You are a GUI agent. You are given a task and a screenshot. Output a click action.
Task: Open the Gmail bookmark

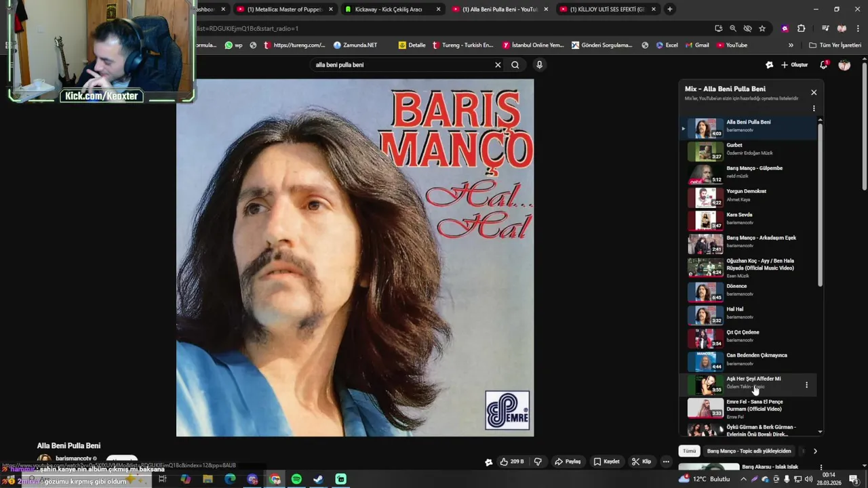(x=697, y=45)
